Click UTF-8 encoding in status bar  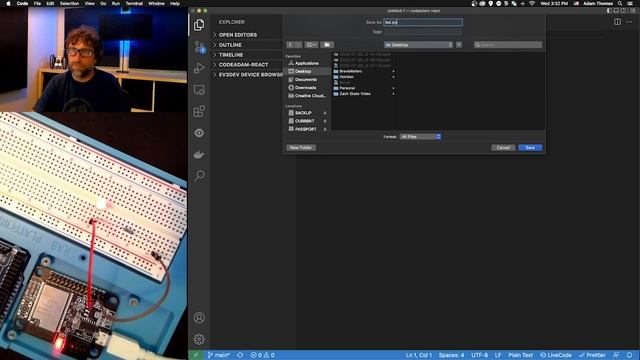pos(479,355)
